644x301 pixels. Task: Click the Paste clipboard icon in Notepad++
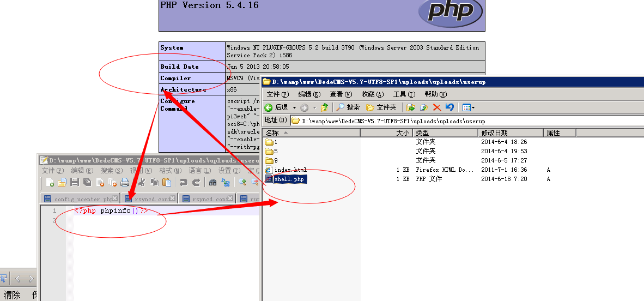click(166, 183)
